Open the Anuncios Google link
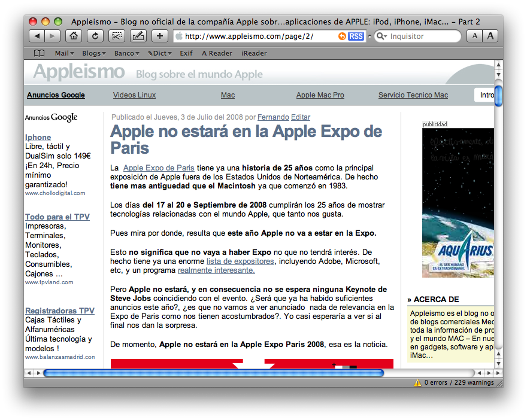527x420 pixels. tap(56, 95)
